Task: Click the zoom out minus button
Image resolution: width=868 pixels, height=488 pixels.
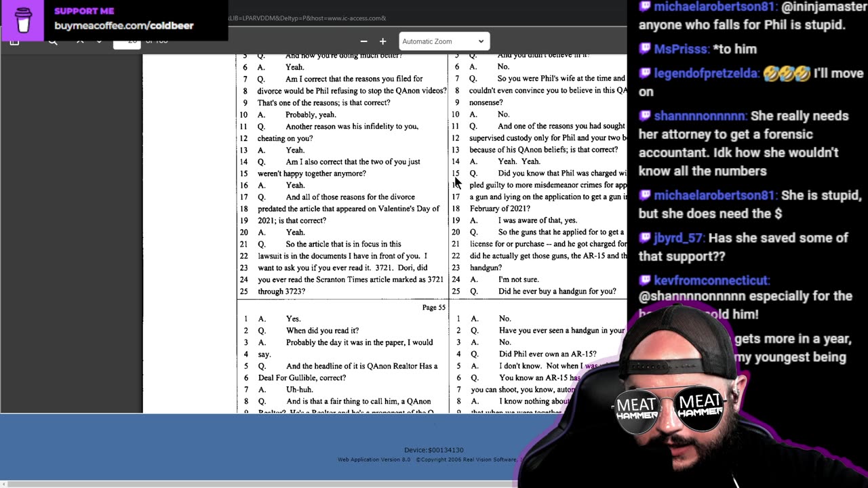Action: click(364, 41)
